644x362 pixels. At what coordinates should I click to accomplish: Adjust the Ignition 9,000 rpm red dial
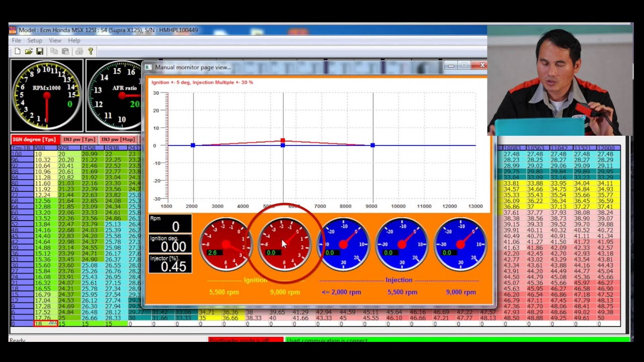pyautogui.click(x=285, y=244)
